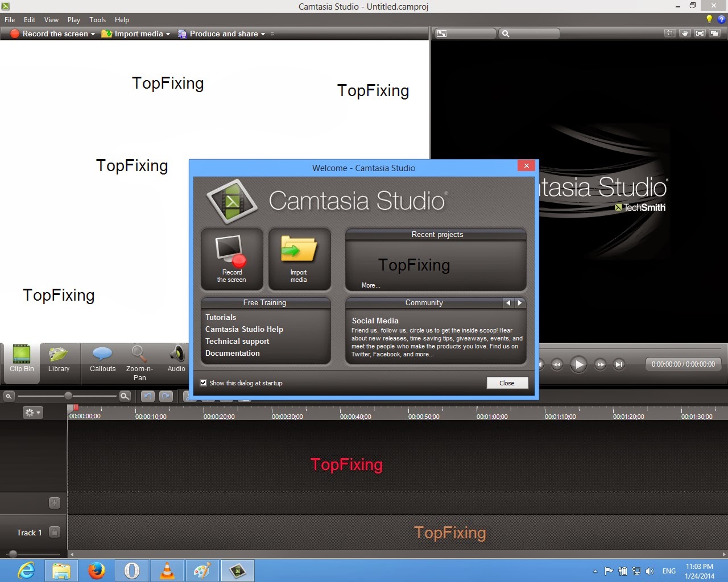This screenshot has width=728, height=582.
Task: Click the timeline redo arrow
Action: 166,396
